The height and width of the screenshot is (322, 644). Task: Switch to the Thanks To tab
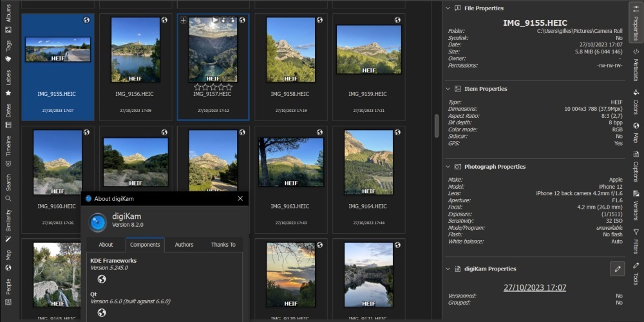click(223, 245)
